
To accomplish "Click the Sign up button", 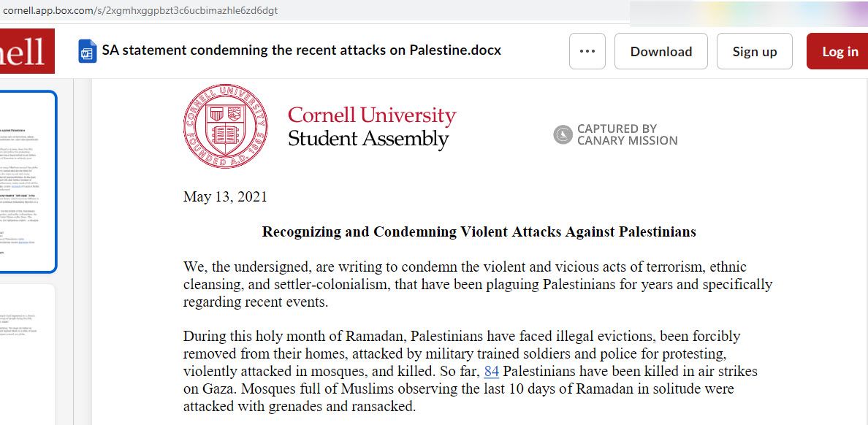I will coord(755,51).
